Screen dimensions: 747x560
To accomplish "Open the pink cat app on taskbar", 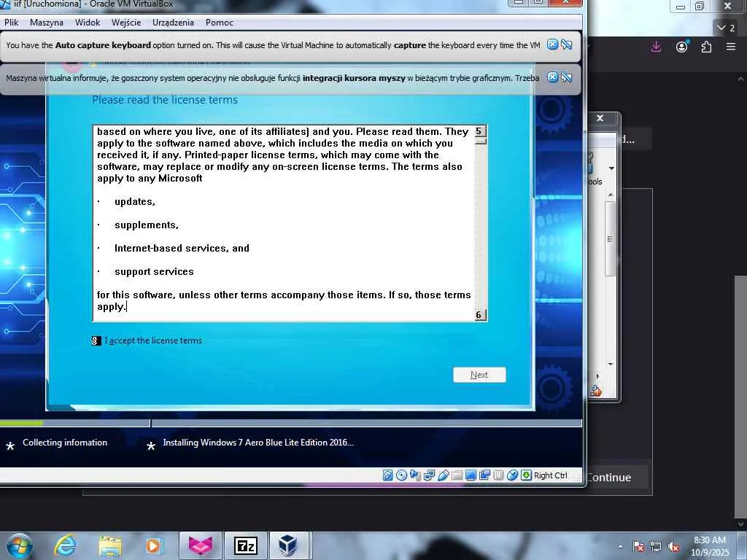I will pyautogui.click(x=201, y=545).
